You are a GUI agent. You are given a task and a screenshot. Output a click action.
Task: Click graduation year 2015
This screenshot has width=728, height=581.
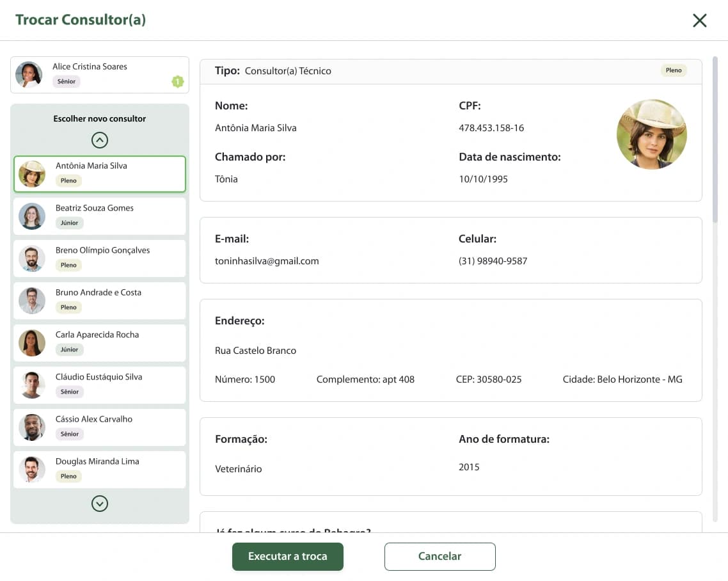(469, 467)
